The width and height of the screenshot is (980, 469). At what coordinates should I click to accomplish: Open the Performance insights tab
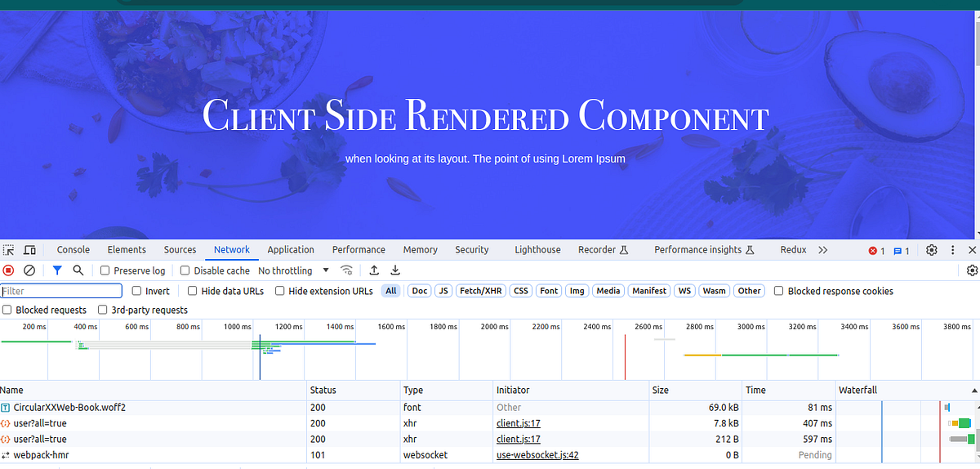(704, 250)
